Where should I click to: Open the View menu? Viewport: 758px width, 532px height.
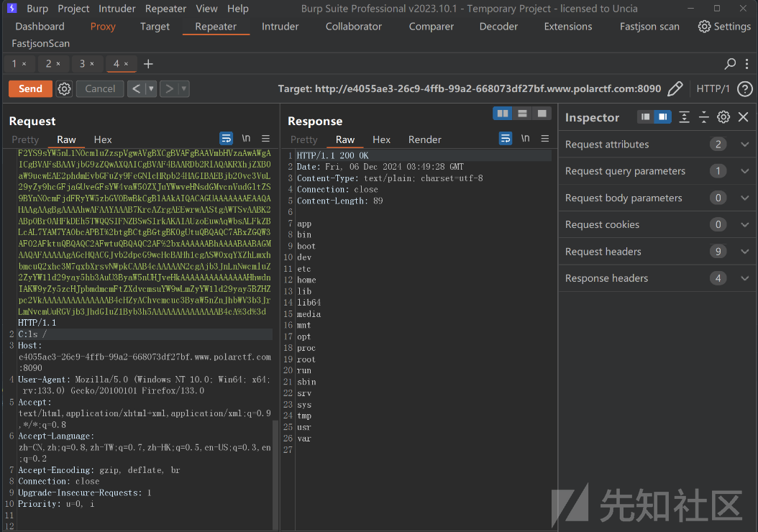tap(206, 9)
